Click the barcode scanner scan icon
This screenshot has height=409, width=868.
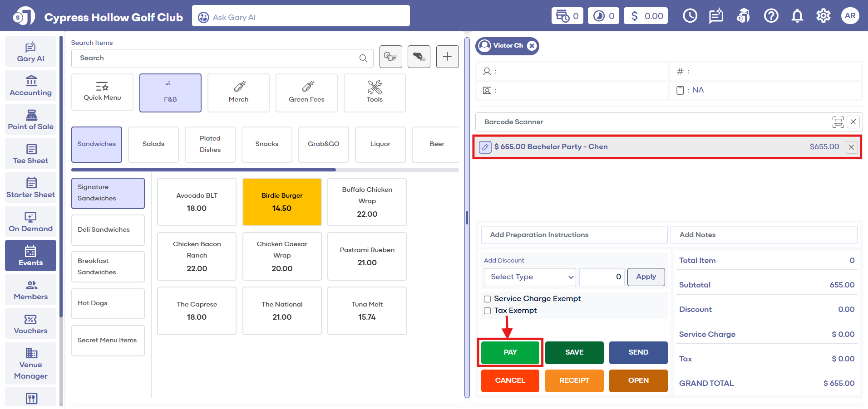(838, 122)
